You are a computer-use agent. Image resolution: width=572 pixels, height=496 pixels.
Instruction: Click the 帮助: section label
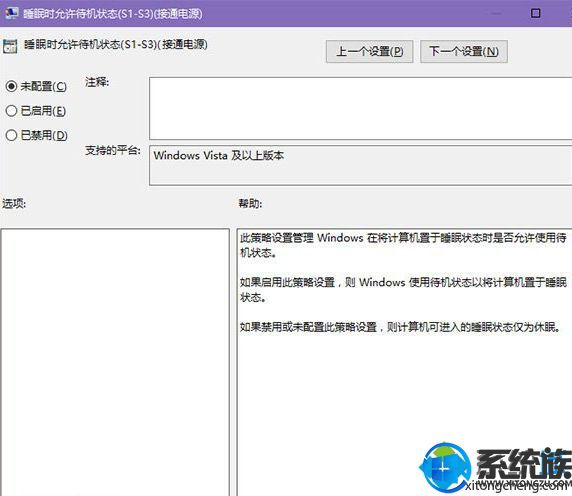pos(250,203)
